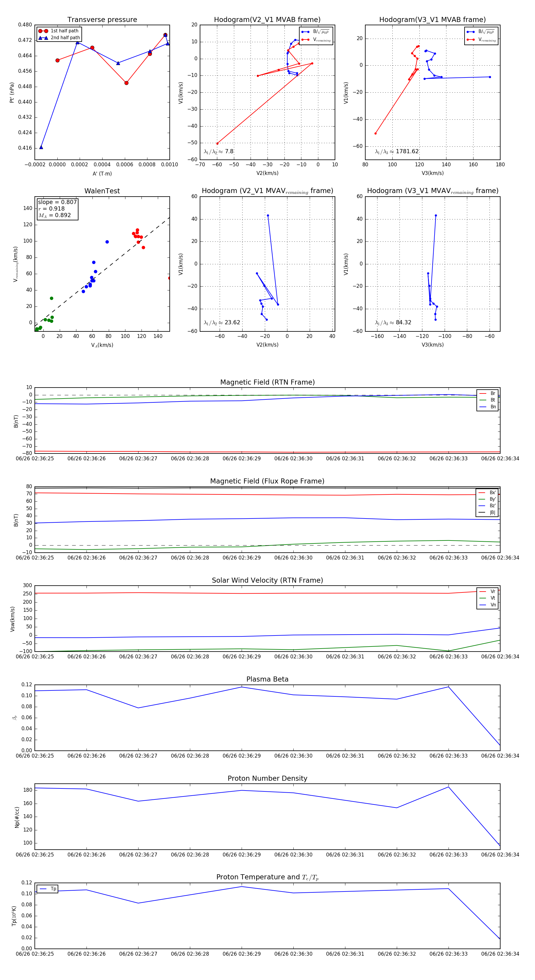Click the λ1/λ3 ≈ 84.32 annotation
The image size is (535, 980).
tap(393, 323)
